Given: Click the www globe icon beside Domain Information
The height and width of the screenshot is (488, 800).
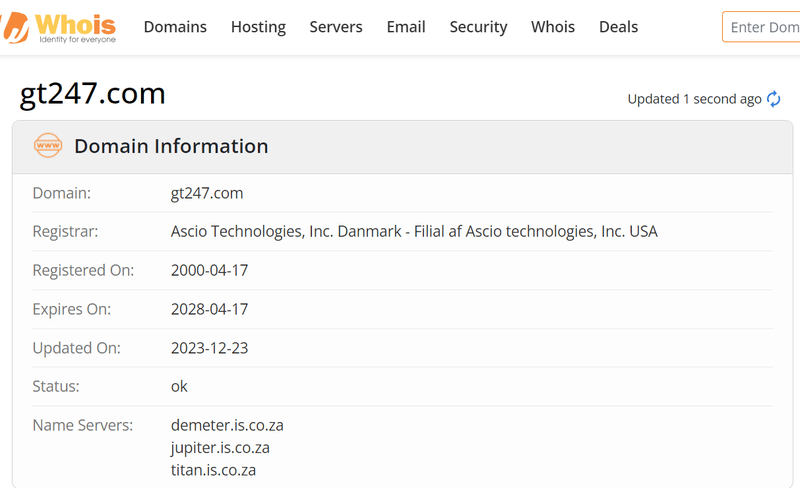Looking at the screenshot, I should (48, 145).
